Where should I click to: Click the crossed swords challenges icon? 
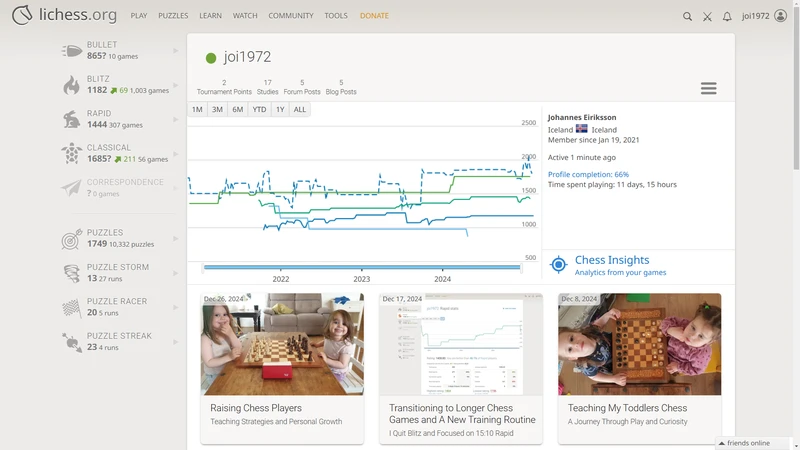707,16
